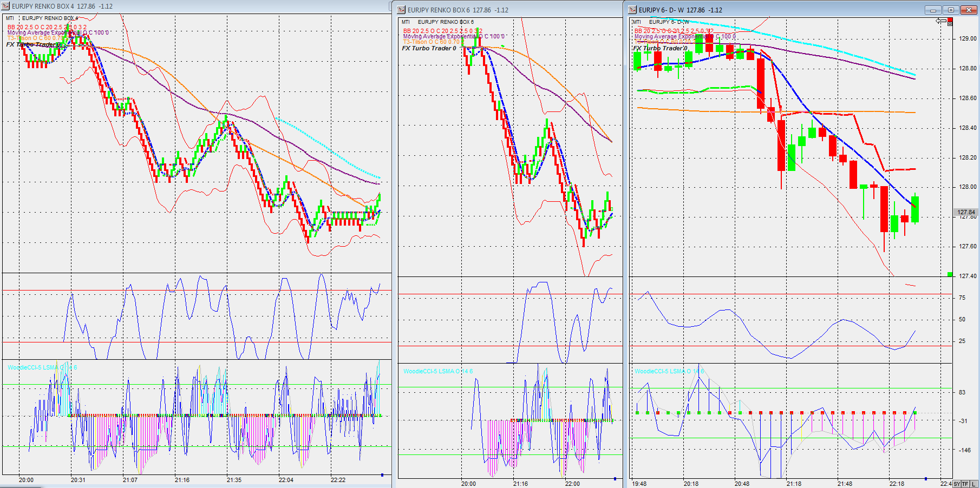Click the 25 level on the oscillator scale
The width and height of the screenshot is (980, 488).
point(962,341)
